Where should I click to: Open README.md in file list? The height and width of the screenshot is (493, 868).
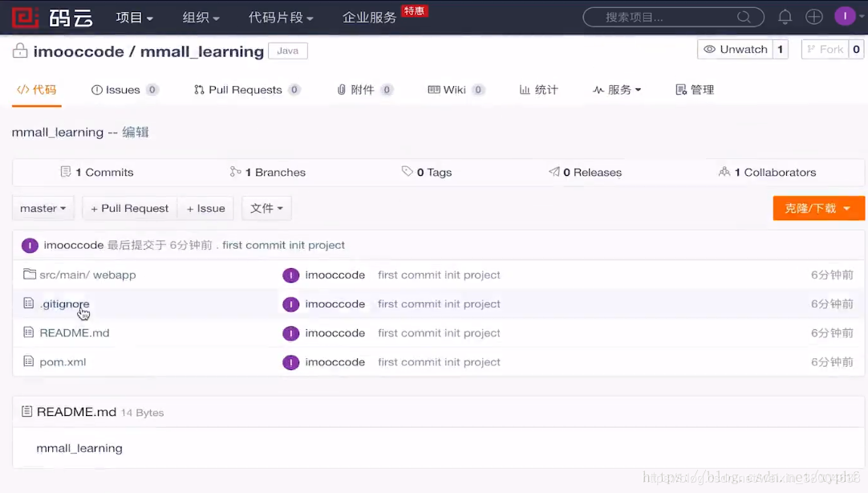tap(74, 333)
